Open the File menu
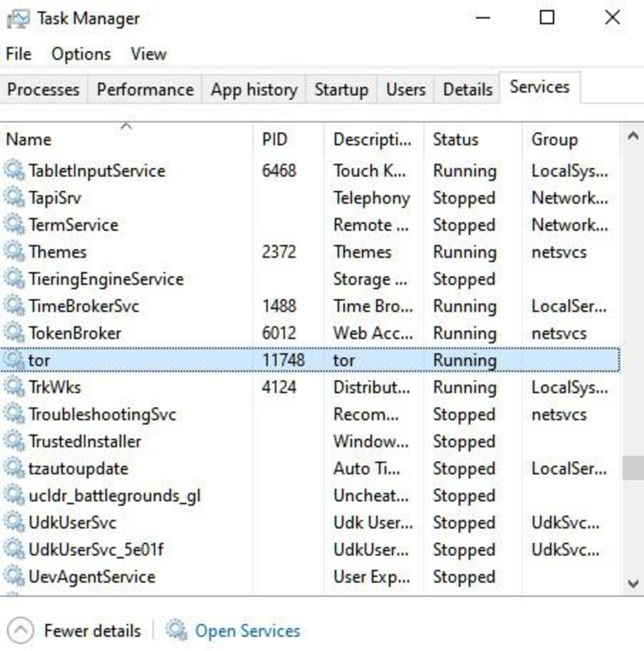Screen dimensions: 644x651 click(19, 54)
